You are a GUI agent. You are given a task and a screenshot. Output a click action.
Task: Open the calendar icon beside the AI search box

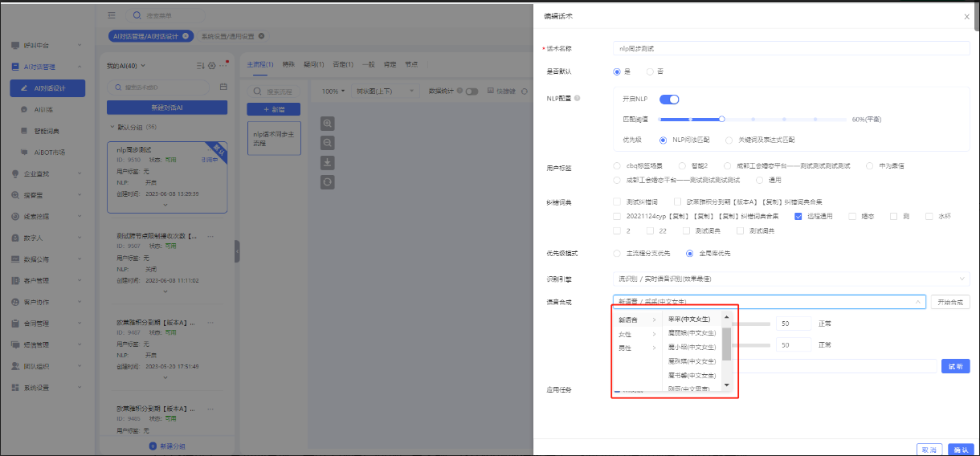tap(223, 86)
